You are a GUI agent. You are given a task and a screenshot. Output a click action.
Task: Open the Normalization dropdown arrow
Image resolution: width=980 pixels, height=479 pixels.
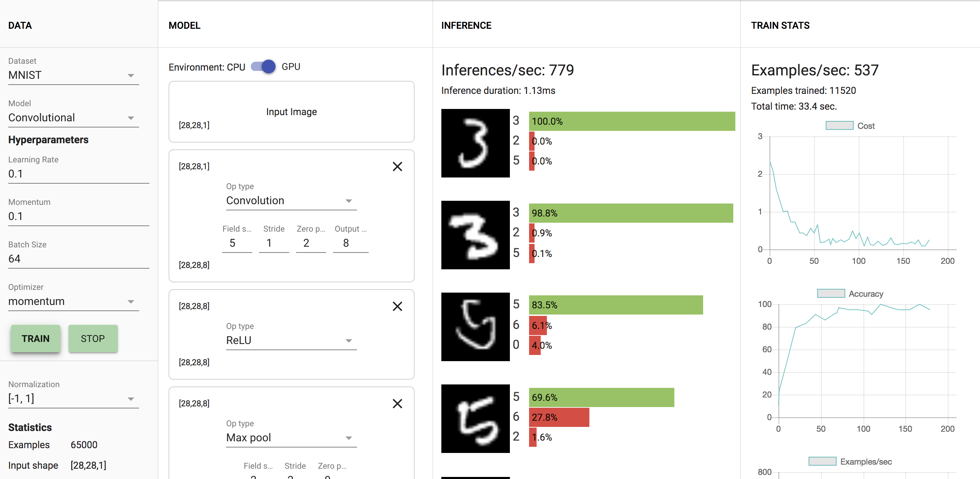[x=131, y=399]
